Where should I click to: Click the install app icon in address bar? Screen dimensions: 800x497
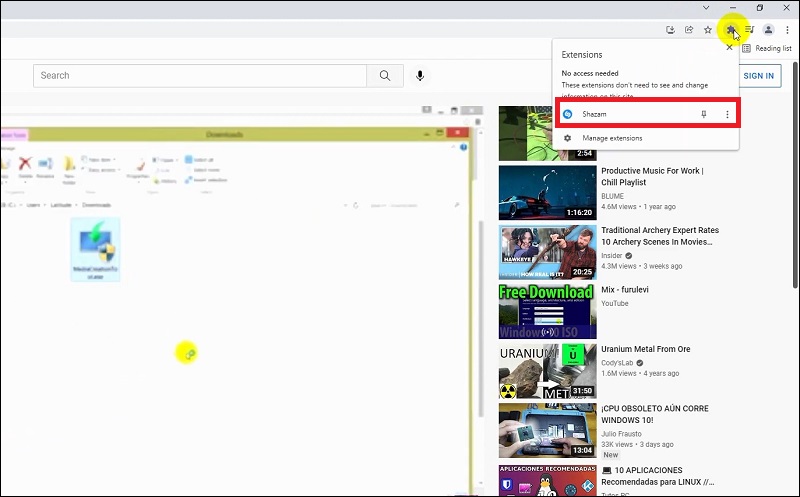point(670,30)
